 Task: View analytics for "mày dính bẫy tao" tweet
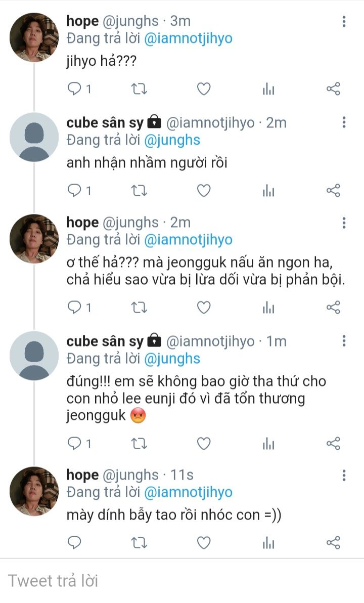pyautogui.click(x=268, y=543)
